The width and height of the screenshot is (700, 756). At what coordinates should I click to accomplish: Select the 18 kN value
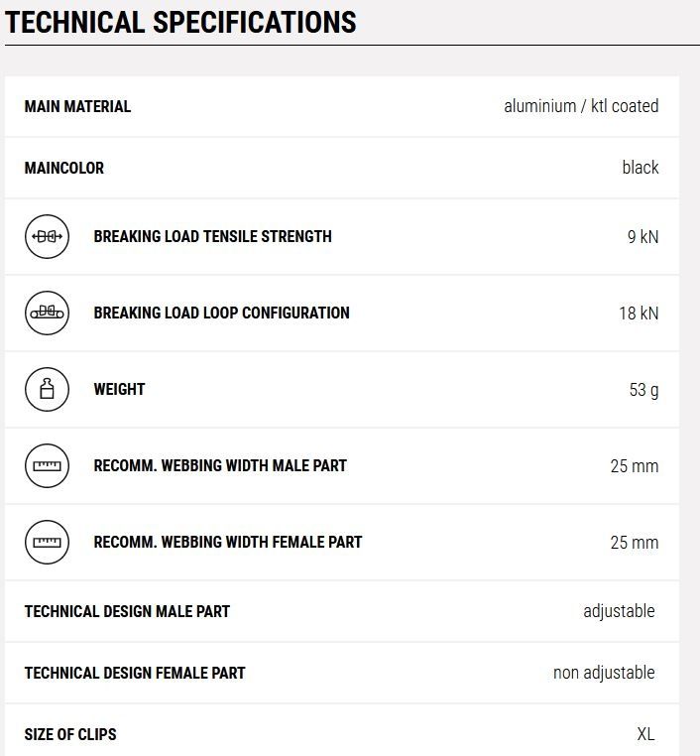tap(639, 314)
